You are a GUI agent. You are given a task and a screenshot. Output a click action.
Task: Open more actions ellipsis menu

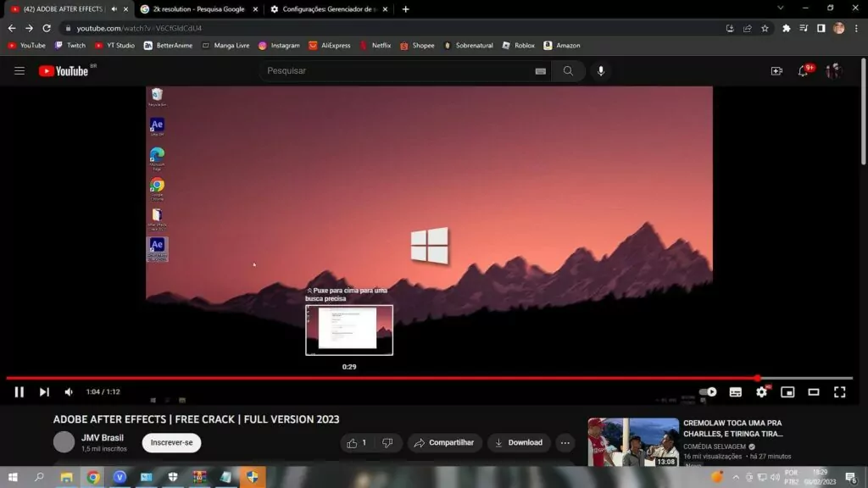[x=565, y=442]
